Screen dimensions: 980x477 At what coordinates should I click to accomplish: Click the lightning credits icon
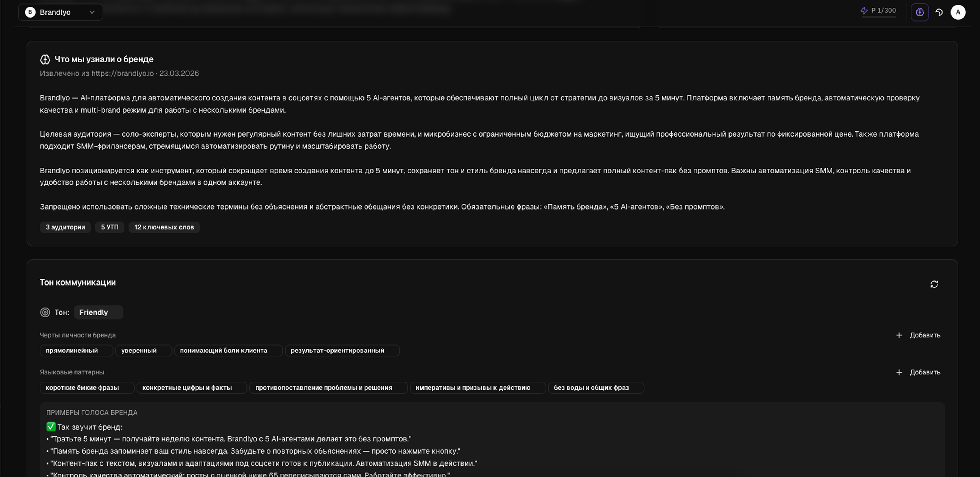pyautogui.click(x=864, y=11)
